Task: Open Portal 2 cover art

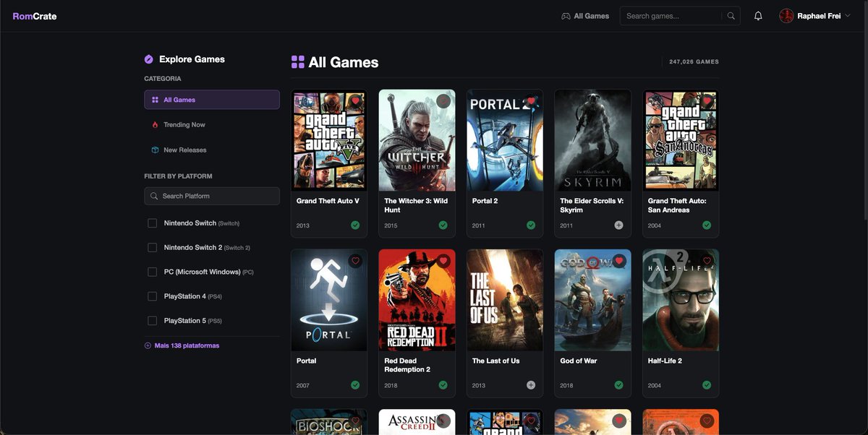Action: [505, 140]
